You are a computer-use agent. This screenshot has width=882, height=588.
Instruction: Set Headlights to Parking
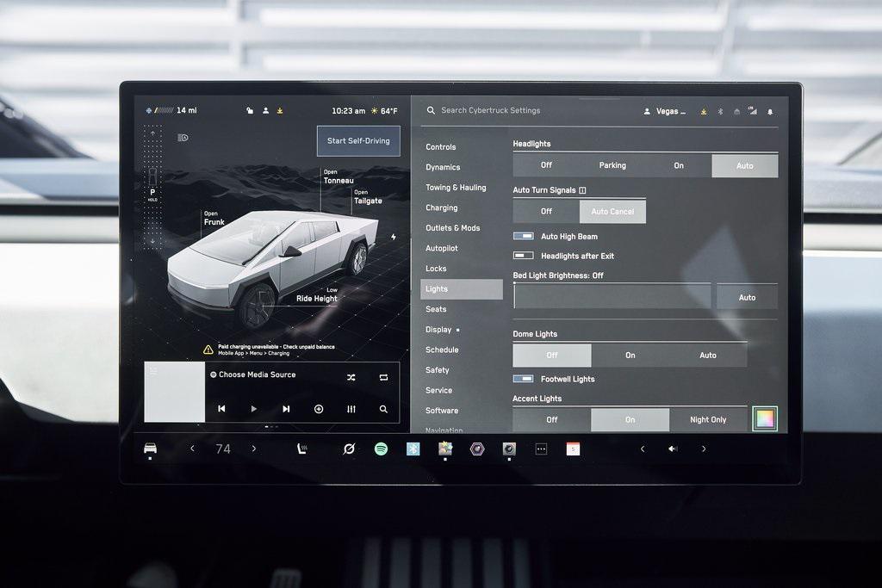tap(612, 165)
